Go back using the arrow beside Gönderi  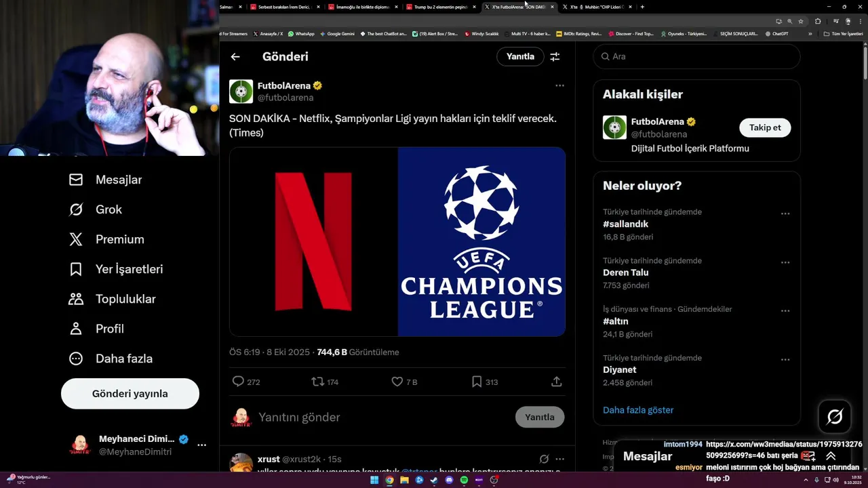tap(235, 57)
